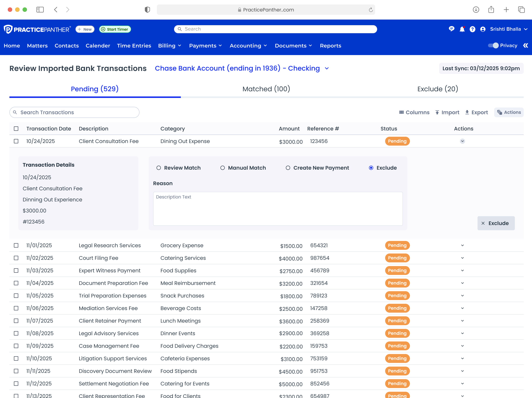The image size is (532, 398).
Task: Open the Reports menu item
Action: tap(330, 46)
